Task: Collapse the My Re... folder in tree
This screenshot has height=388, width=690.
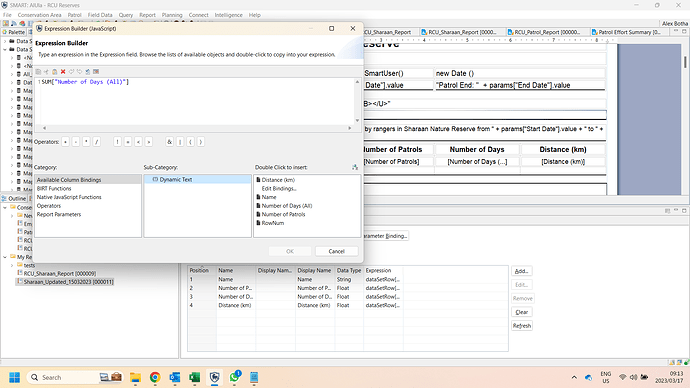Action: pos(5,257)
